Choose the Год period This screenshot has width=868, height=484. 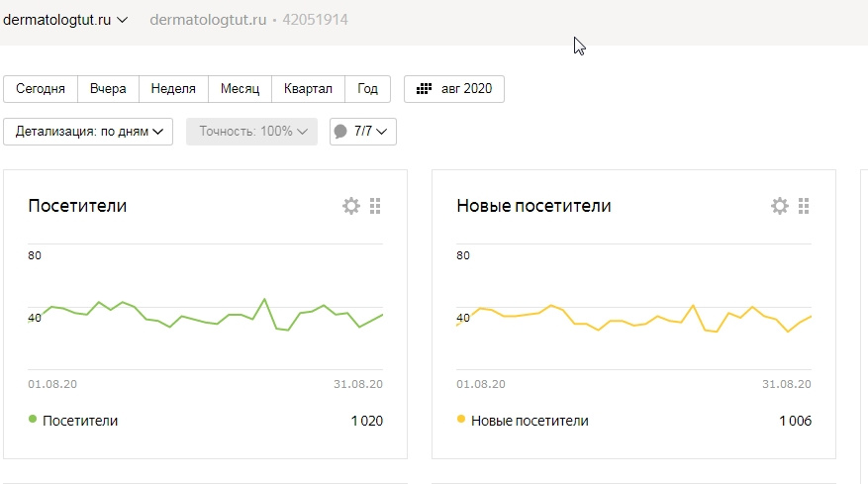coord(367,89)
